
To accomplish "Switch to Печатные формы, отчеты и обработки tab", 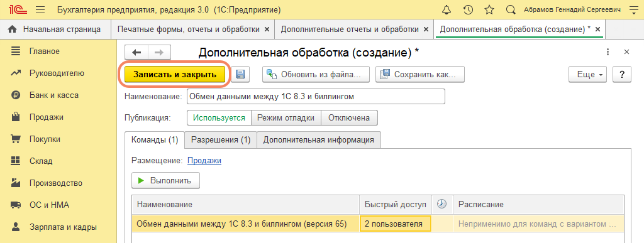I will click(x=189, y=29).
